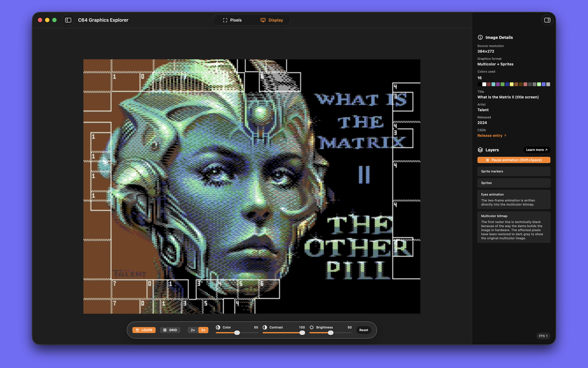
Task: Click the artist name "Talent"
Action: point(483,110)
